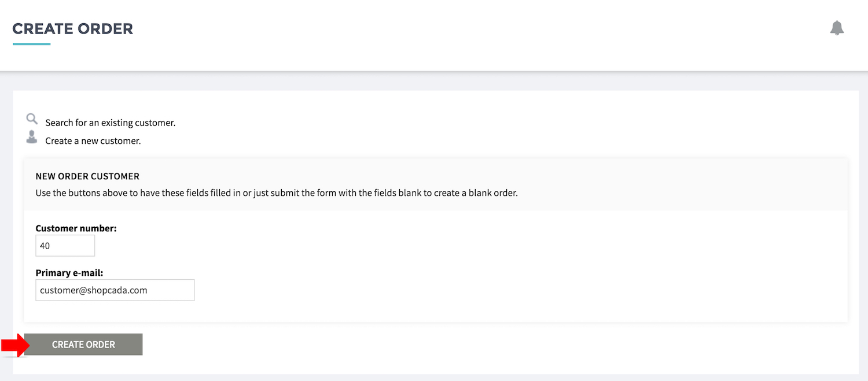The height and width of the screenshot is (381, 868).
Task: Click the blank order instruction text
Action: (x=277, y=193)
